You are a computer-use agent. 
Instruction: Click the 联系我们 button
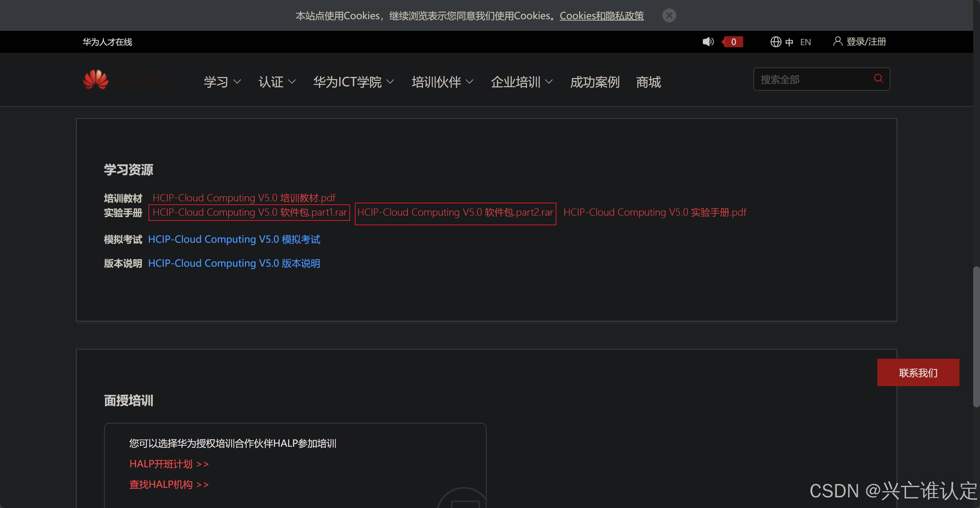918,372
